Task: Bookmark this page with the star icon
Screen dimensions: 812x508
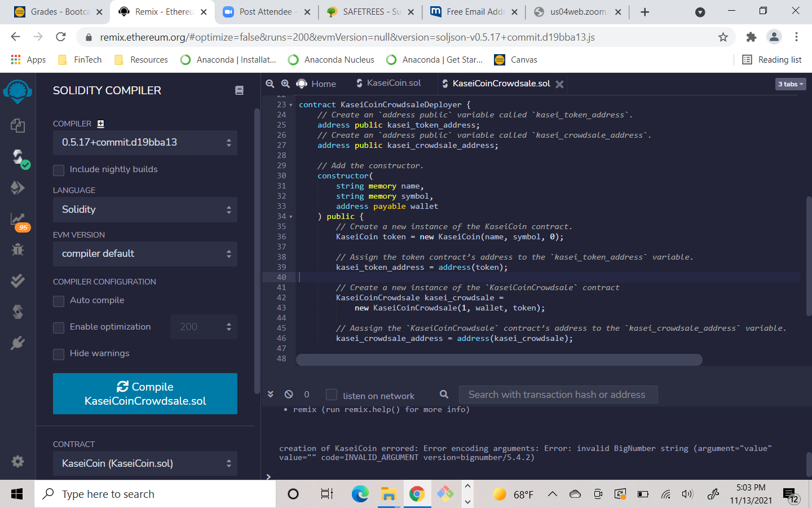Action: tap(723, 37)
